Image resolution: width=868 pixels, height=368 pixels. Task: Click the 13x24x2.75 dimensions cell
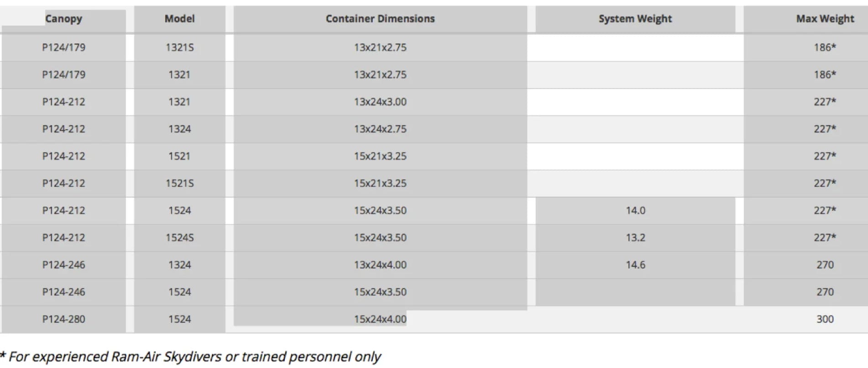[380, 129]
